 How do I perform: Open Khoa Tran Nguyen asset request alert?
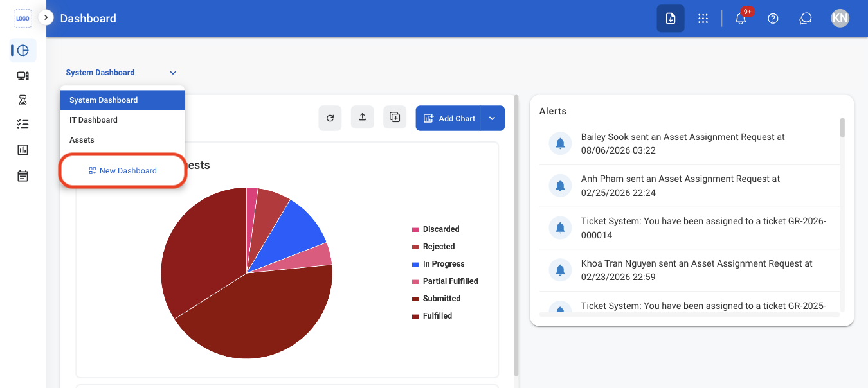click(689, 270)
